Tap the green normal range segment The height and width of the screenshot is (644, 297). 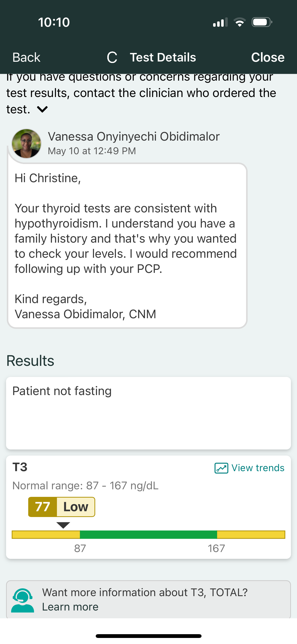[148, 534]
